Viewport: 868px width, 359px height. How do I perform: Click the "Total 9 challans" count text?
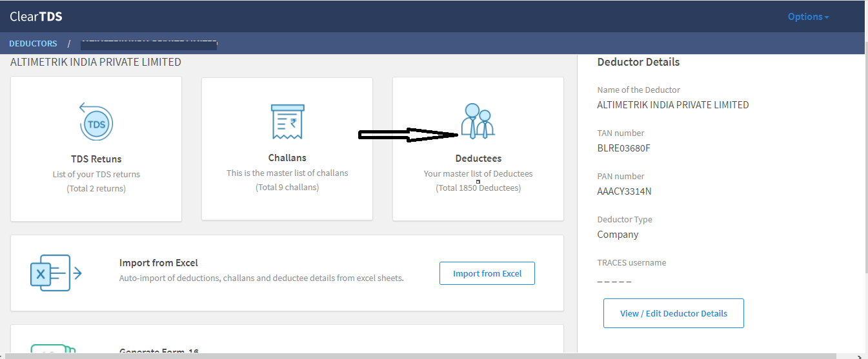tap(287, 188)
